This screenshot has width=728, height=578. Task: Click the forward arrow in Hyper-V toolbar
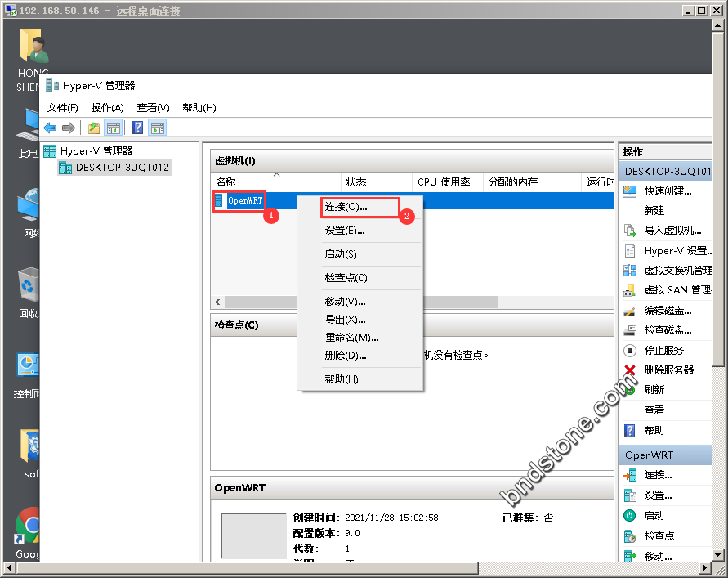click(69, 128)
